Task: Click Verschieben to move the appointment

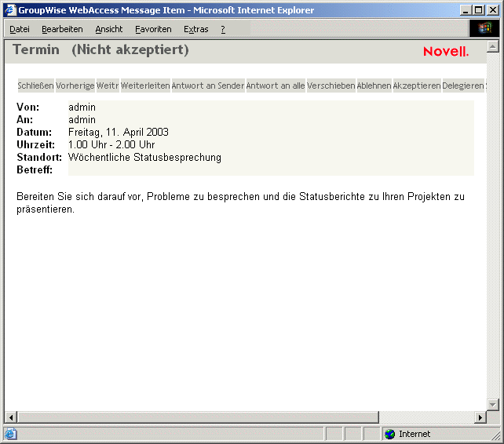Action: coord(331,86)
